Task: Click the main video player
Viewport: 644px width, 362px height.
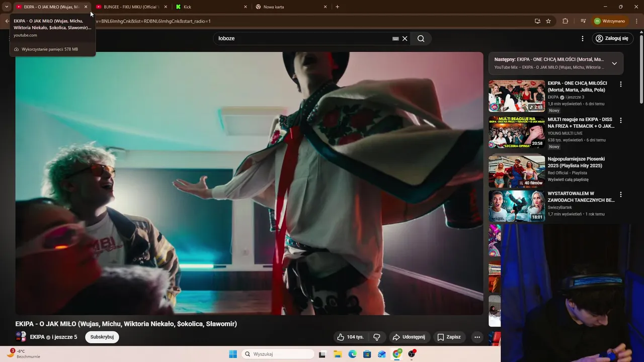Action: pyautogui.click(x=249, y=184)
